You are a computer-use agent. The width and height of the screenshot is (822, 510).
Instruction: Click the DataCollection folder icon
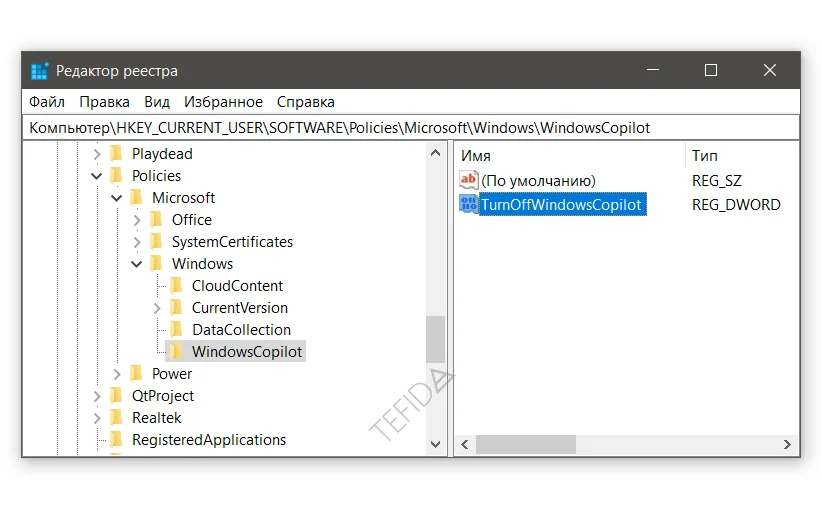pos(177,330)
